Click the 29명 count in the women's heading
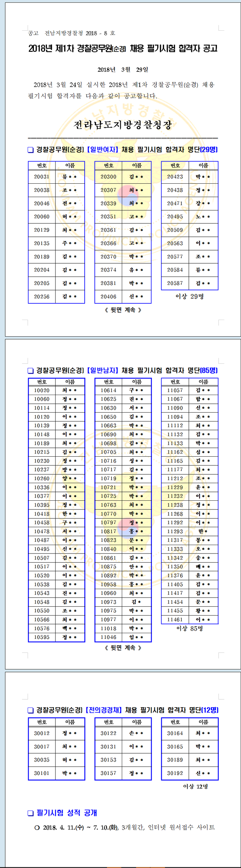241x868 pixels. 209,150
